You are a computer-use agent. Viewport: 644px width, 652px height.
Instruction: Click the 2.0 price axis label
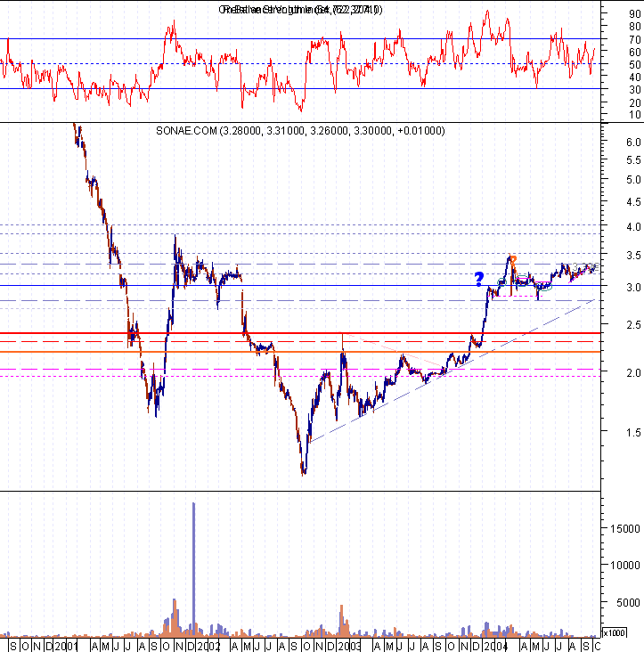tap(633, 372)
